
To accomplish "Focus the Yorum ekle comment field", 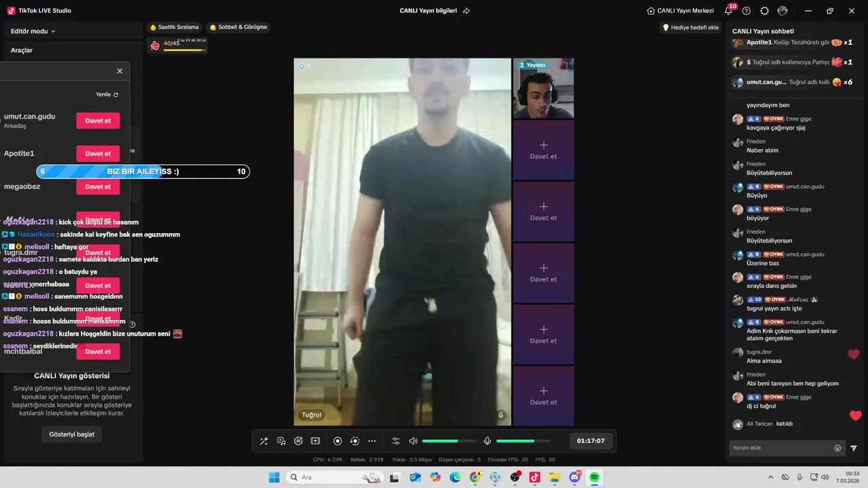I will tap(782, 448).
